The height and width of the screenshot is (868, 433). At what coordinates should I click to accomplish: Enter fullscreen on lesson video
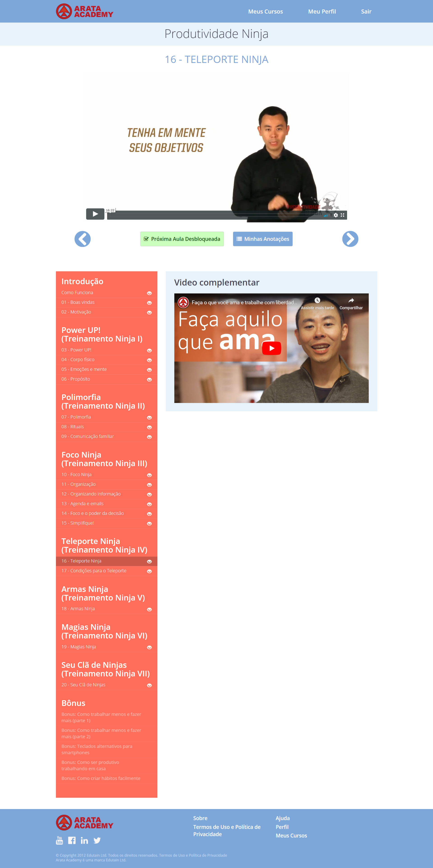[342, 215]
